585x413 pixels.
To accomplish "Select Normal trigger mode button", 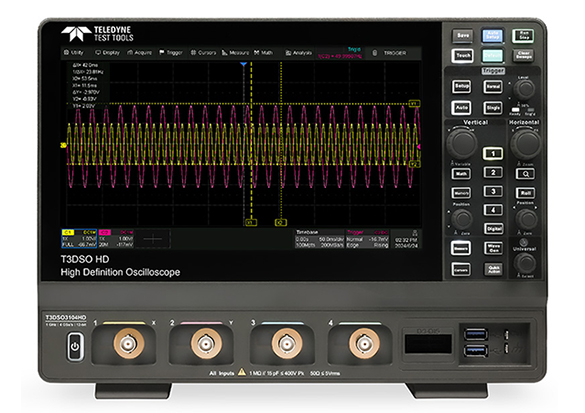I will pos(493,86).
